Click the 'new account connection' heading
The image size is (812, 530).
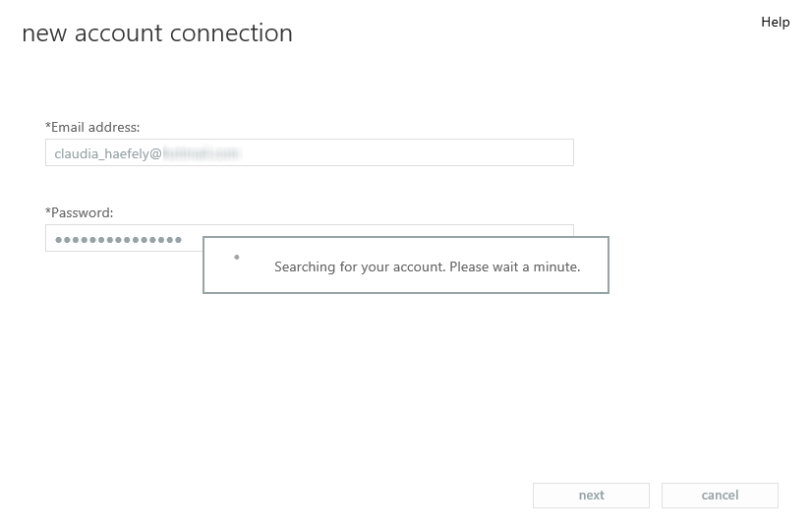[x=157, y=33]
